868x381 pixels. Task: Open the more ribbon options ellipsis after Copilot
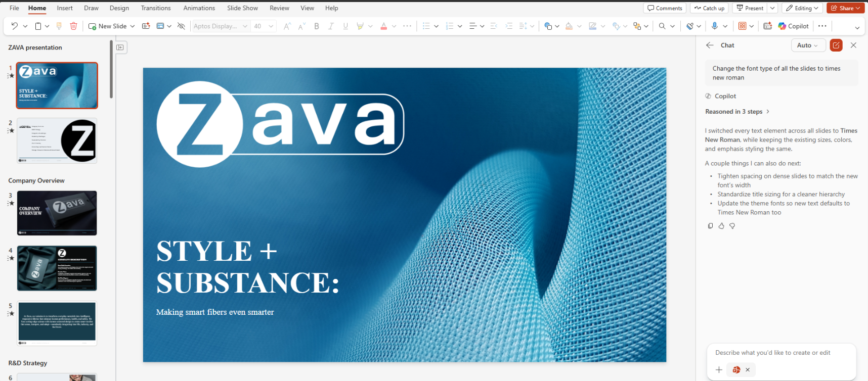[x=822, y=26]
